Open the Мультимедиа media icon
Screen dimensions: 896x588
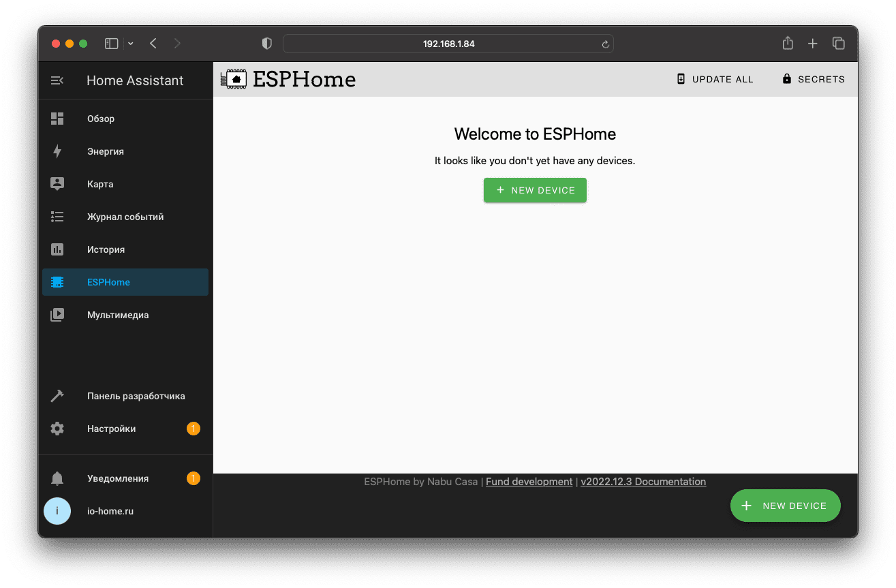click(57, 315)
